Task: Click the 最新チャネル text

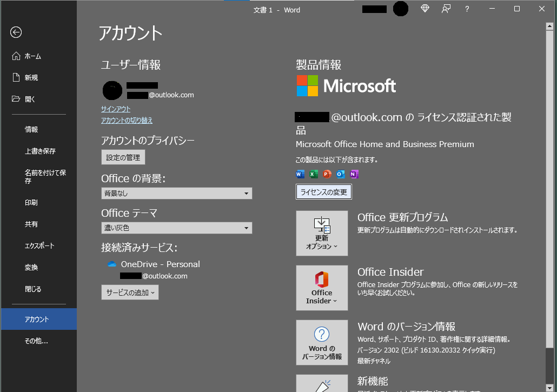Action: (x=374, y=361)
